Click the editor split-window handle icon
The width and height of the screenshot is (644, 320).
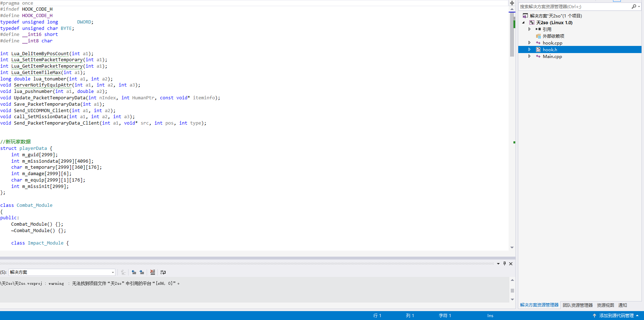pos(512,3)
